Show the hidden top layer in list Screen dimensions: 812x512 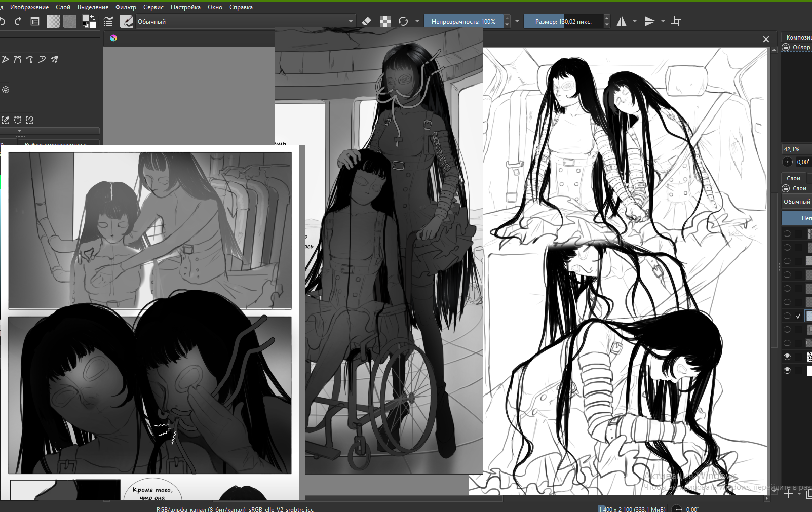click(787, 233)
